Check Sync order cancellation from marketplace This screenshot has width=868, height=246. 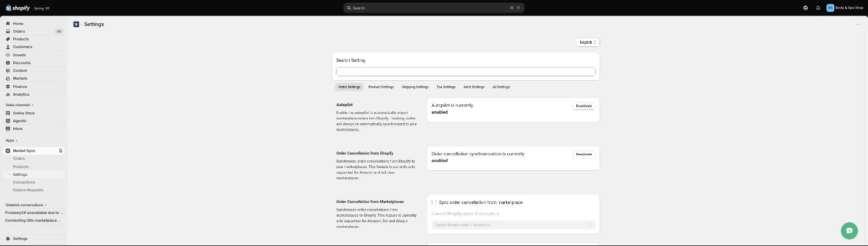pyautogui.click(x=434, y=202)
